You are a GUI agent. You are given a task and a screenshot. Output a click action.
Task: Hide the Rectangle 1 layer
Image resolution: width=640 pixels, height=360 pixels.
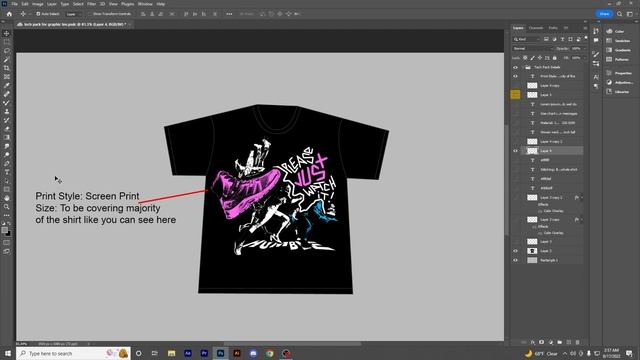click(x=515, y=260)
